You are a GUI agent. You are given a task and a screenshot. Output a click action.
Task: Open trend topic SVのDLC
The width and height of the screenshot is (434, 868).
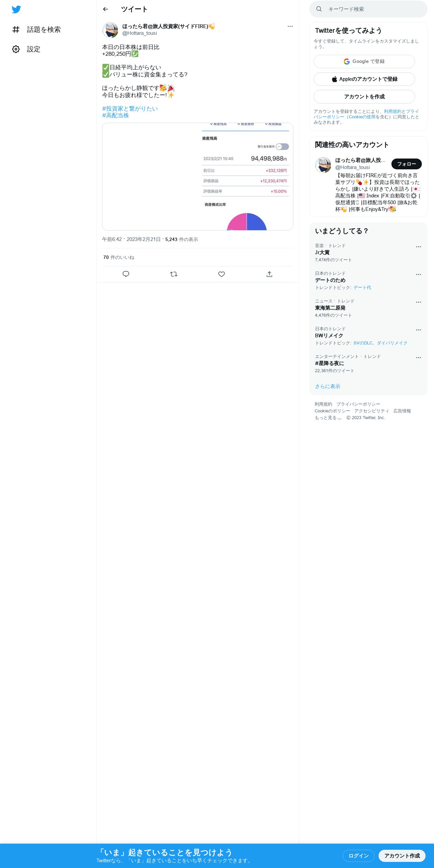(x=363, y=343)
